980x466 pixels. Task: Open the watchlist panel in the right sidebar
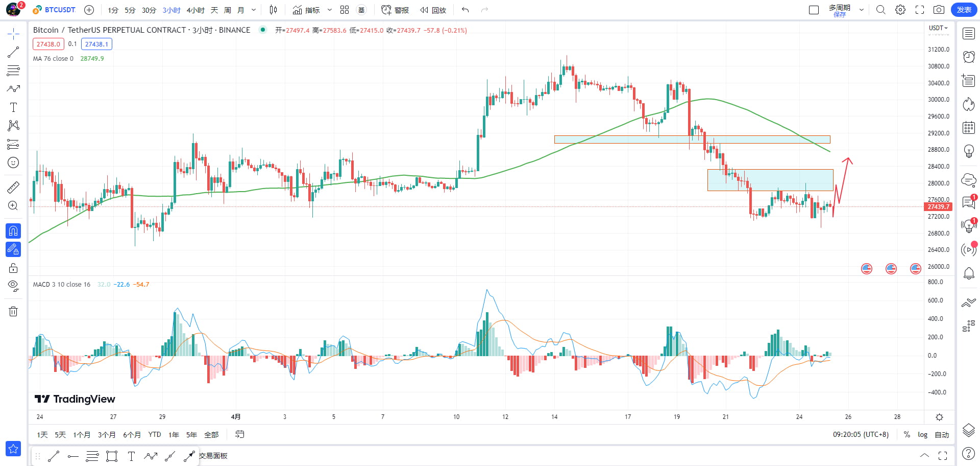pos(968,34)
